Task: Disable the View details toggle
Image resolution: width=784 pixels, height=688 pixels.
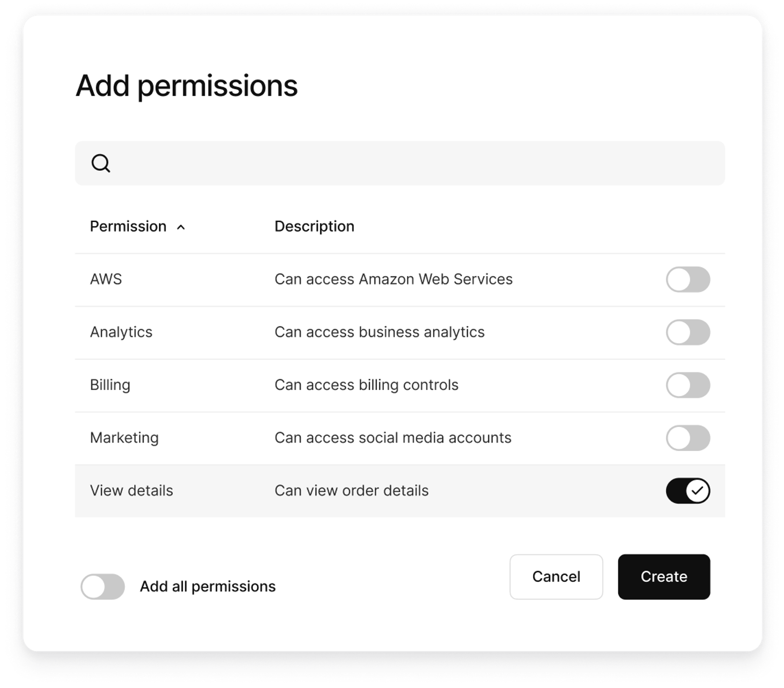Action: click(688, 490)
